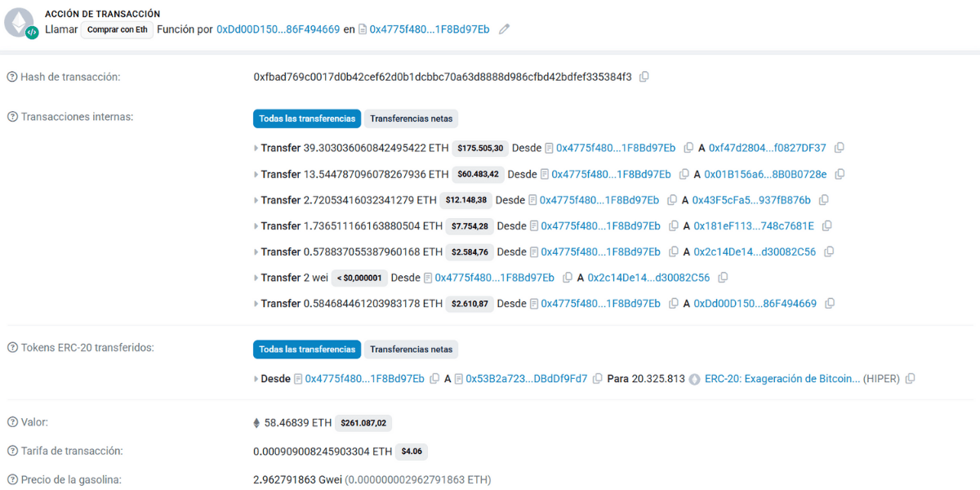Open 0x53B2a723...DBdDf9Fd7 token recipient link
This screenshot has height=490, width=980.
527,379
